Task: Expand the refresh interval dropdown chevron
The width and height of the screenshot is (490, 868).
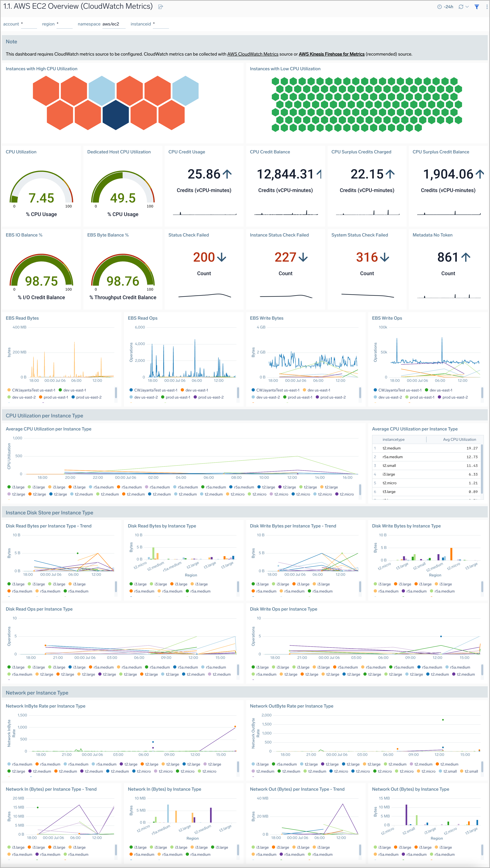Action: click(467, 7)
